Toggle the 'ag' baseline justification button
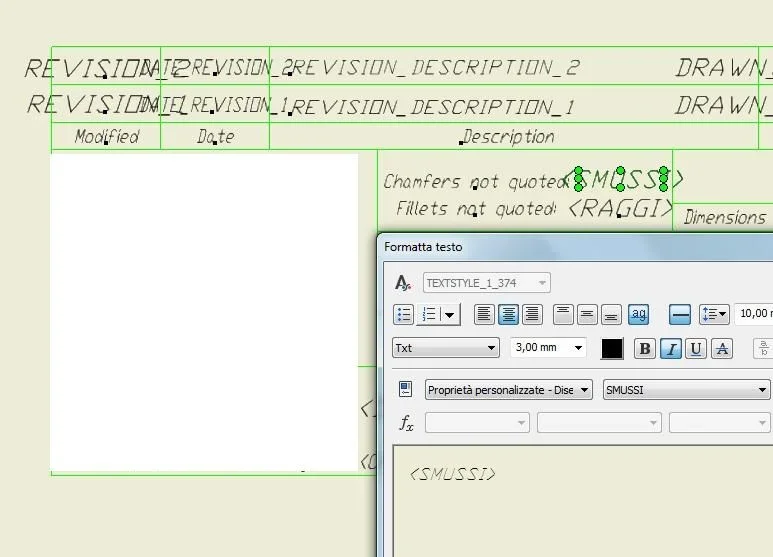The height and width of the screenshot is (557, 773). tap(638, 314)
